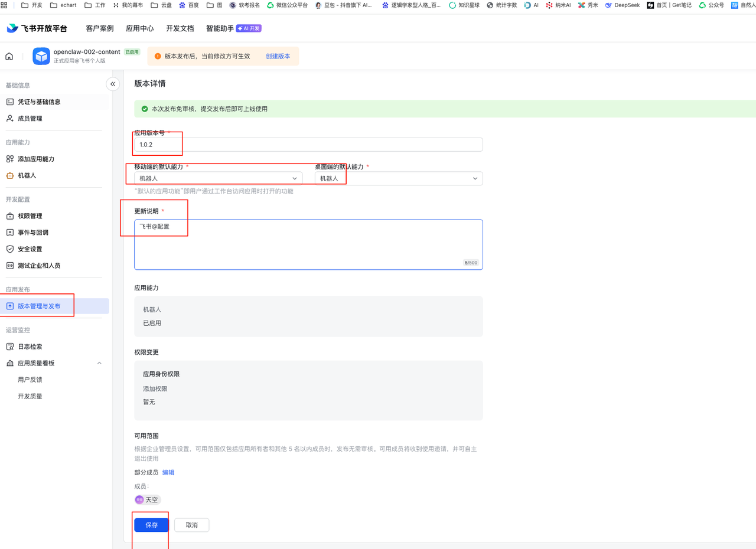Open the 开发文档 menu item

pyautogui.click(x=180, y=28)
